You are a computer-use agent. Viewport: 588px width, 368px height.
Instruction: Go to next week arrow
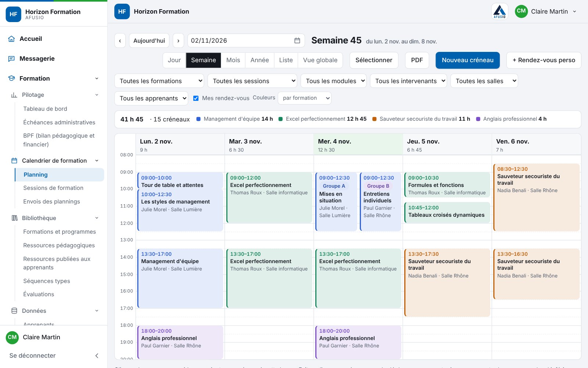[x=178, y=40]
